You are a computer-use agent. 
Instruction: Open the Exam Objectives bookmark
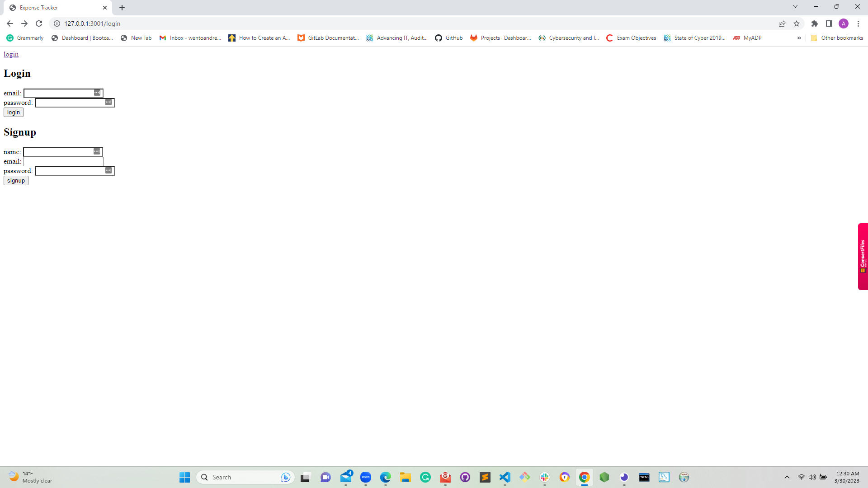tap(631, 38)
